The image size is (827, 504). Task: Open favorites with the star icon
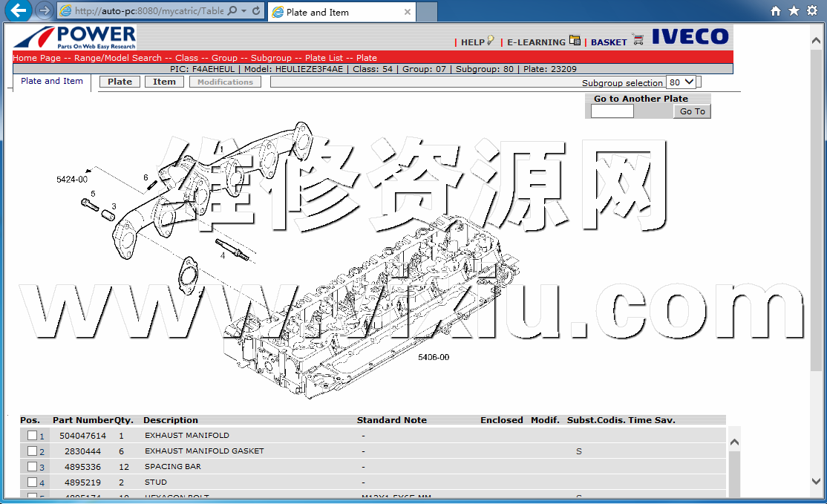click(x=794, y=11)
